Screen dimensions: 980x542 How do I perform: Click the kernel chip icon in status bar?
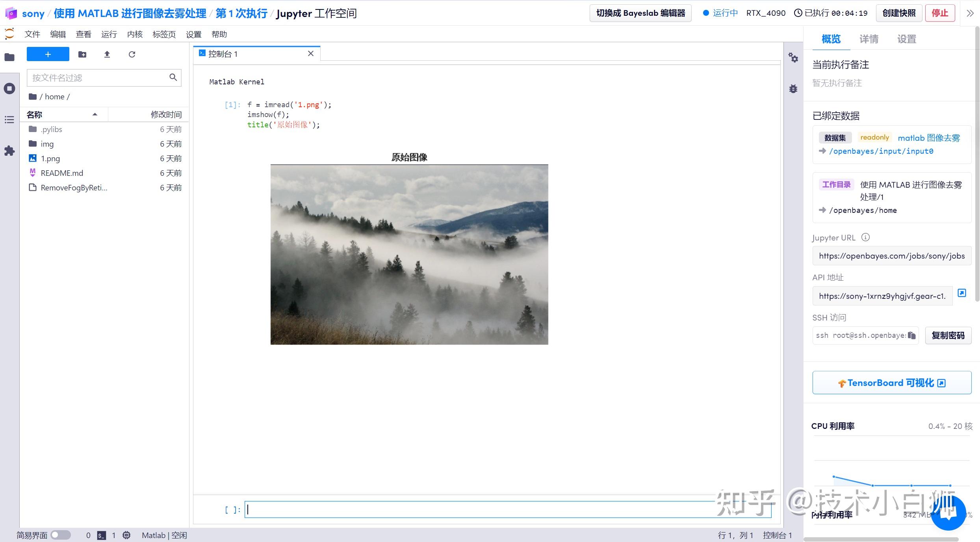(x=126, y=535)
